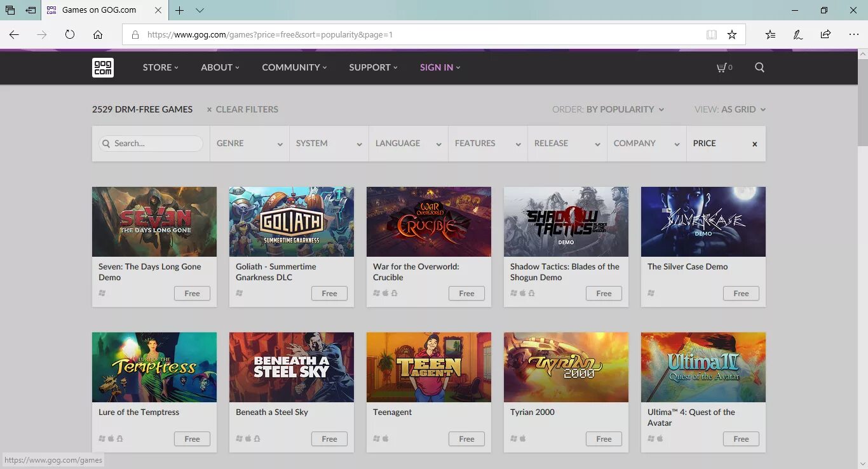Screen dimensions: 868x469
Task: Click Free button for Lure of the Temptress
Action: coord(192,439)
